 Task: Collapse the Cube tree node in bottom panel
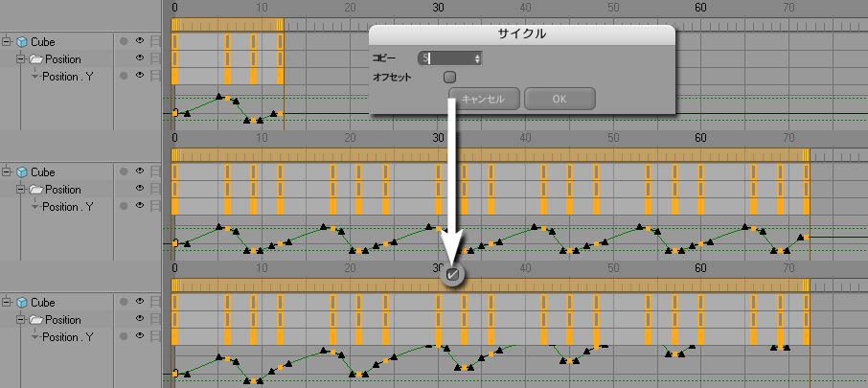pos(7,302)
